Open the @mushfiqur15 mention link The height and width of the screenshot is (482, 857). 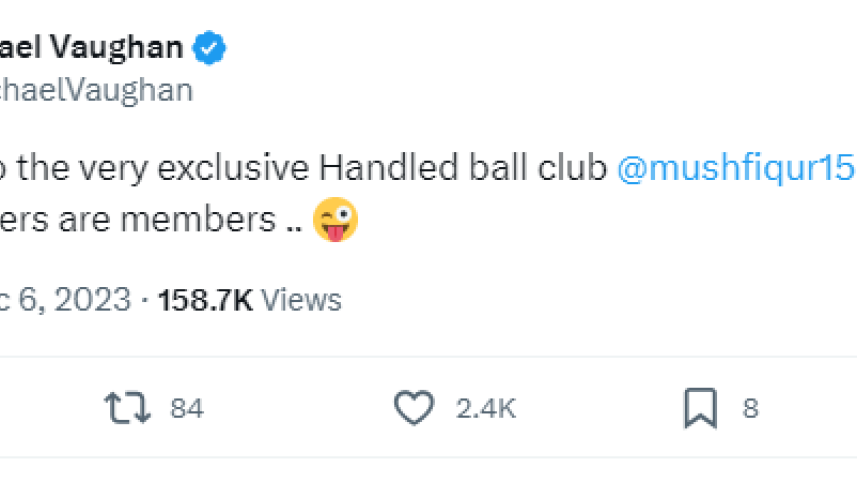click(736, 169)
